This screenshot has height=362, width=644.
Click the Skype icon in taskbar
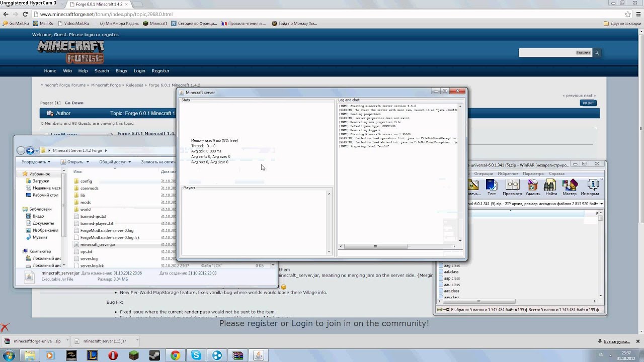click(196, 355)
